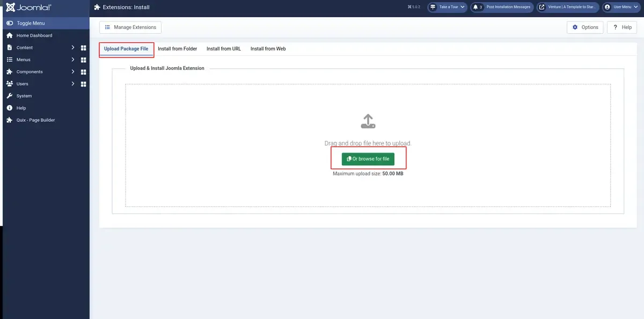Click the Users group icon in sidebar
The width and height of the screenshot is (644, 319).
point(10,84)
